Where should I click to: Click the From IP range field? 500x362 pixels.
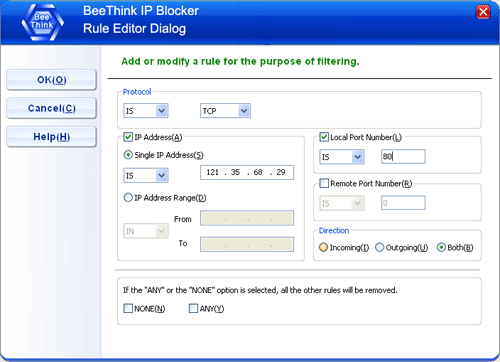247,218
